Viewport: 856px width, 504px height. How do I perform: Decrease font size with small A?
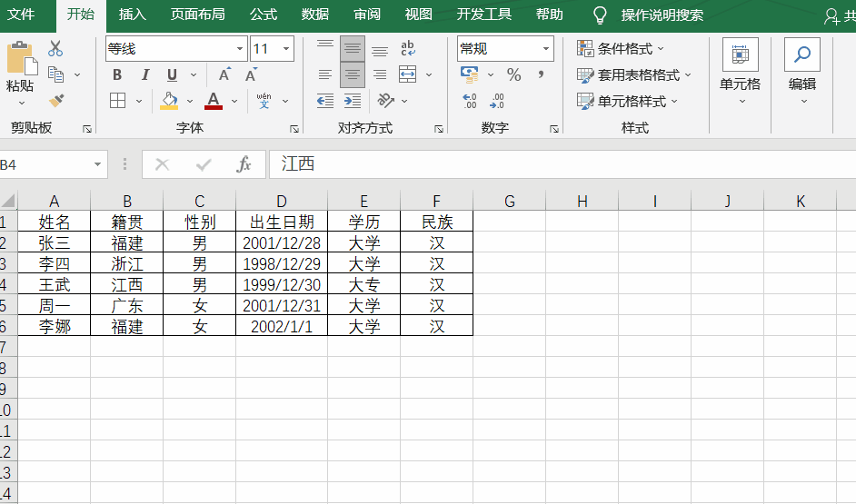(x=251, y=74)
